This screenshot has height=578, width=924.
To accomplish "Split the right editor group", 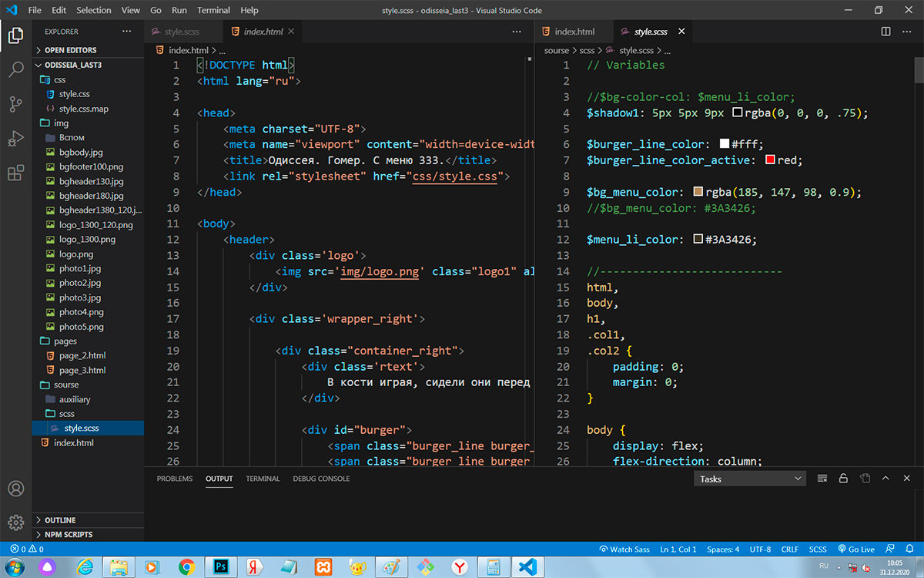I will coord(885,32).
